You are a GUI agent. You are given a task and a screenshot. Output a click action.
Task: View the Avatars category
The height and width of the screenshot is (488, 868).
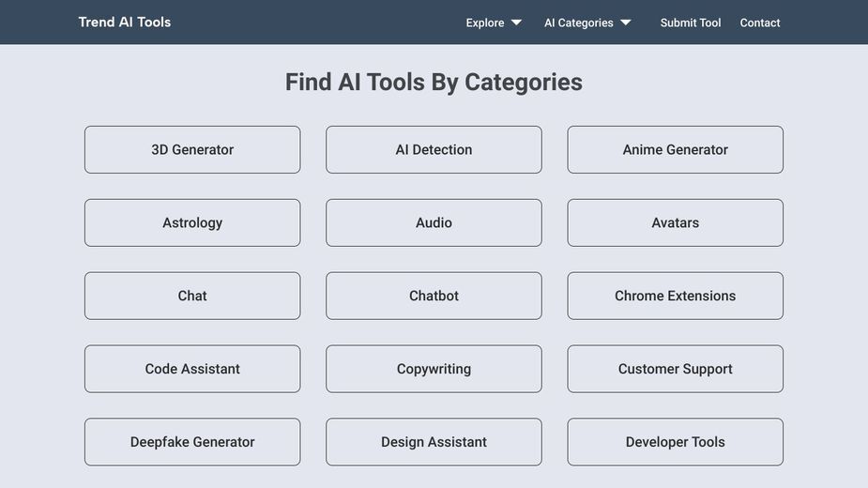676,222
